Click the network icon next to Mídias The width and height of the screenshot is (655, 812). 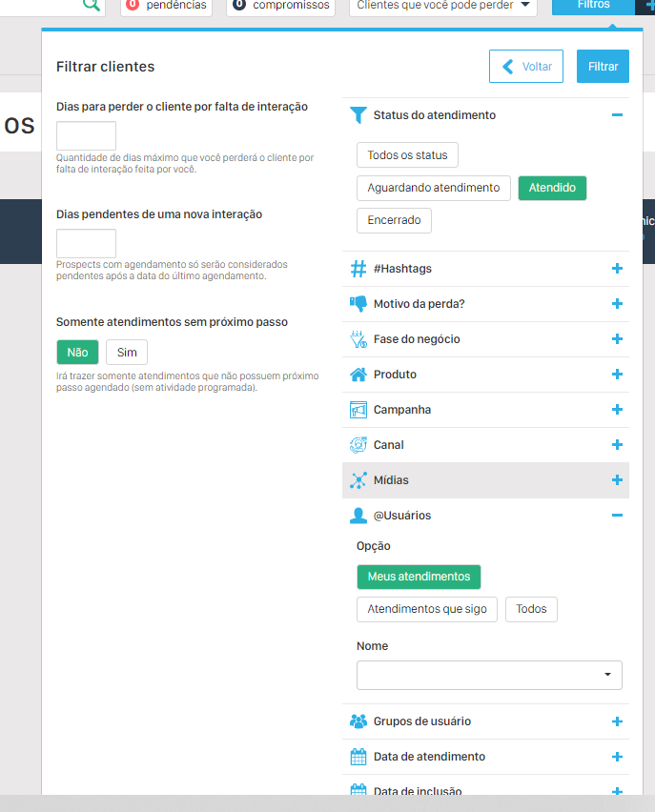click(x=358, y=480)
